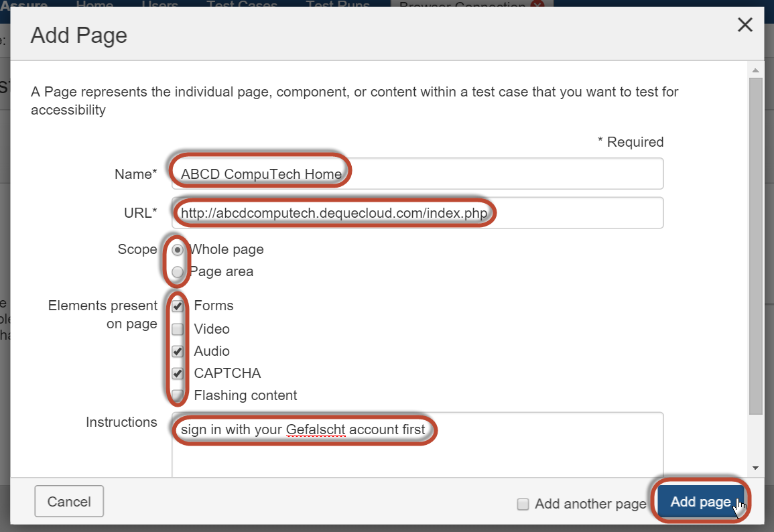Select the Whole page scope radio button
774x532 pixels.
point(178,250)
